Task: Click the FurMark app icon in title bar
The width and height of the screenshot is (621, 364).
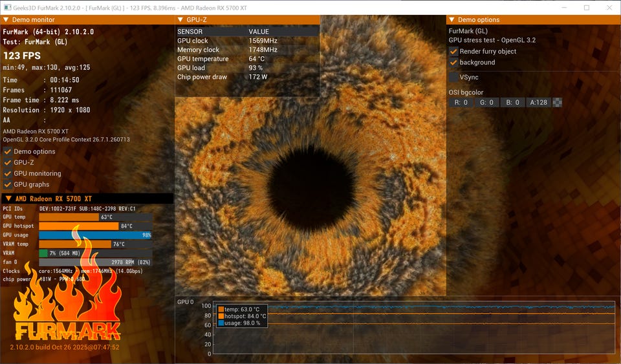Action: point(7,8)
